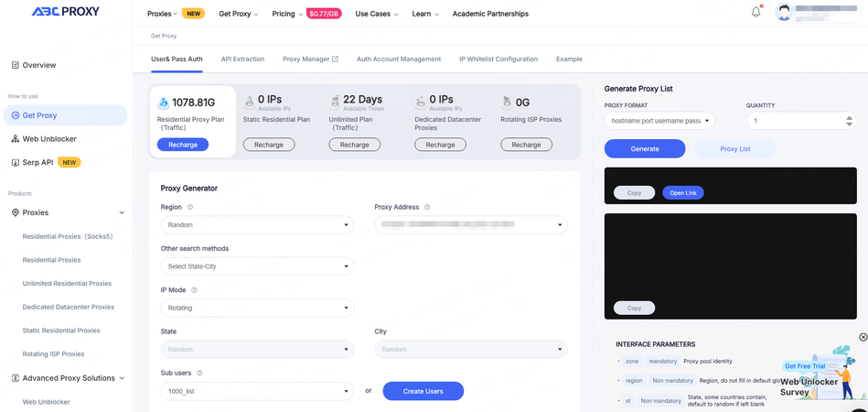Open the City dropdown
Screen dimensions: 868x412
click(x=471, y=350)
